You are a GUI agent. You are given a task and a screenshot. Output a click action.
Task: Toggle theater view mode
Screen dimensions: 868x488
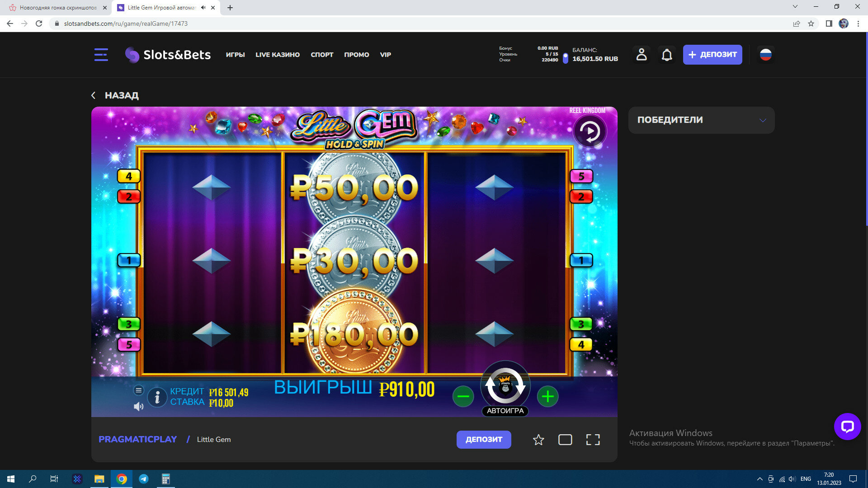[565, 440]
